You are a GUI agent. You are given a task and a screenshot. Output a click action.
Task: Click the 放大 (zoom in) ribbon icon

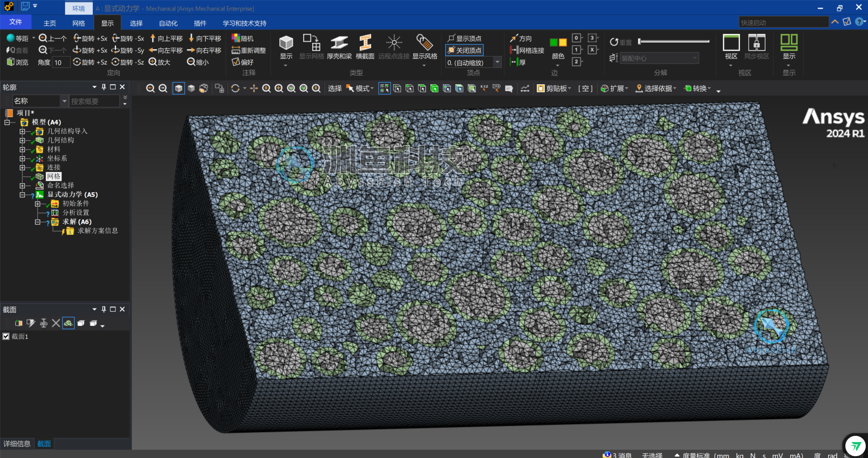[x=153, y=62]
